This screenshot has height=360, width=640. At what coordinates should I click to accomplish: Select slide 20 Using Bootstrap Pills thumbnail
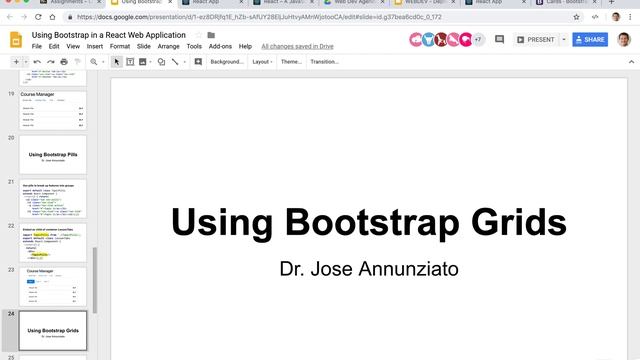[x=53, y=155]
